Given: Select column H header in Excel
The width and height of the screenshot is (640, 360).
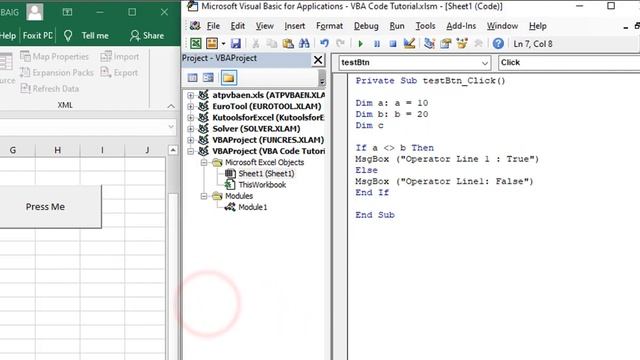Looking at the screenshot, I should pyautogui.click(x=58, y=150).
